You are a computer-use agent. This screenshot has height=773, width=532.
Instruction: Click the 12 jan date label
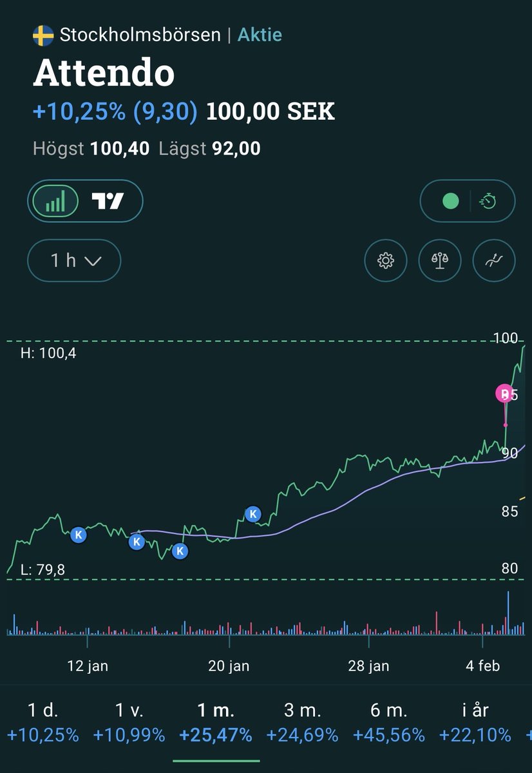[x=88, y=666]
